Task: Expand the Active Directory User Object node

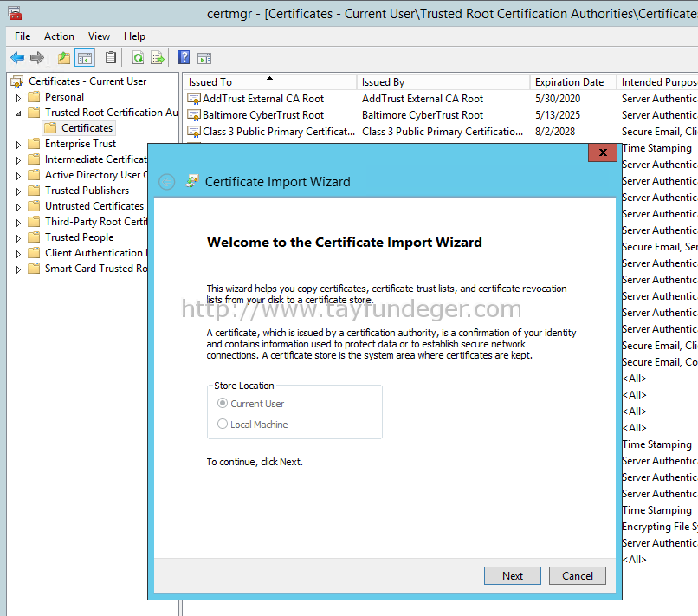Action: pyautogui.click(x=18, y=176)
